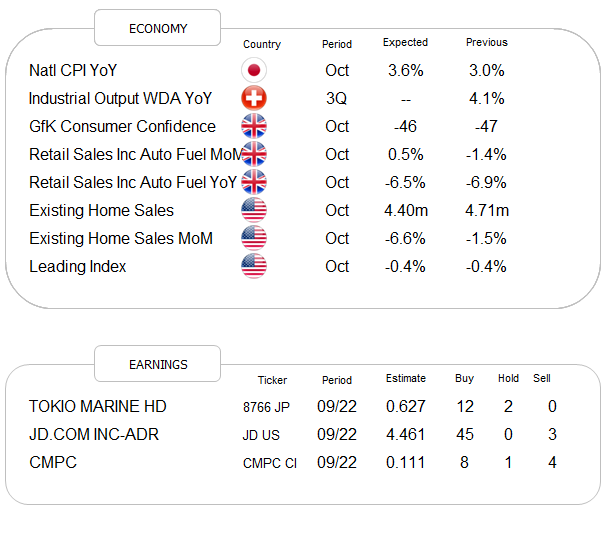
Task: Click the 4 sell ratings for CMPC
Action: tap(552, 463)
